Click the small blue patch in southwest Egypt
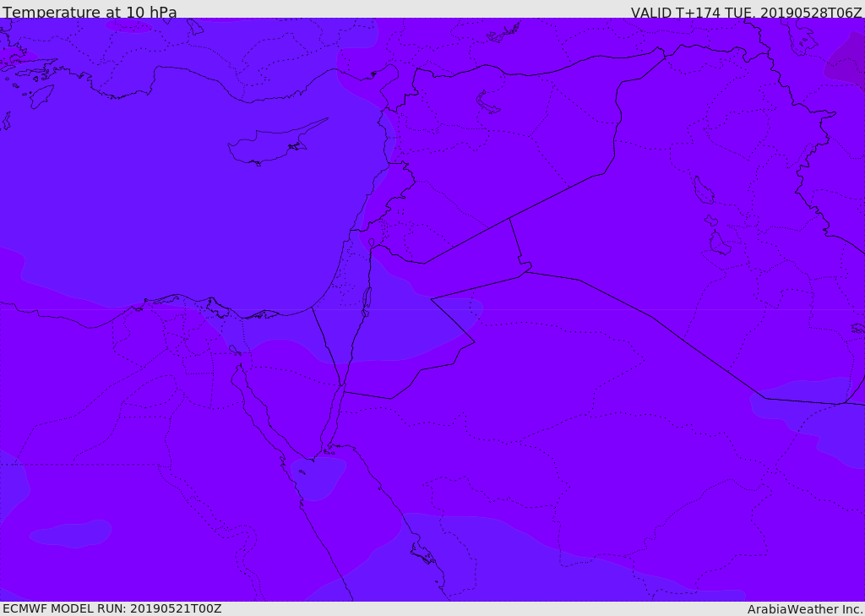 coord(72,533)
